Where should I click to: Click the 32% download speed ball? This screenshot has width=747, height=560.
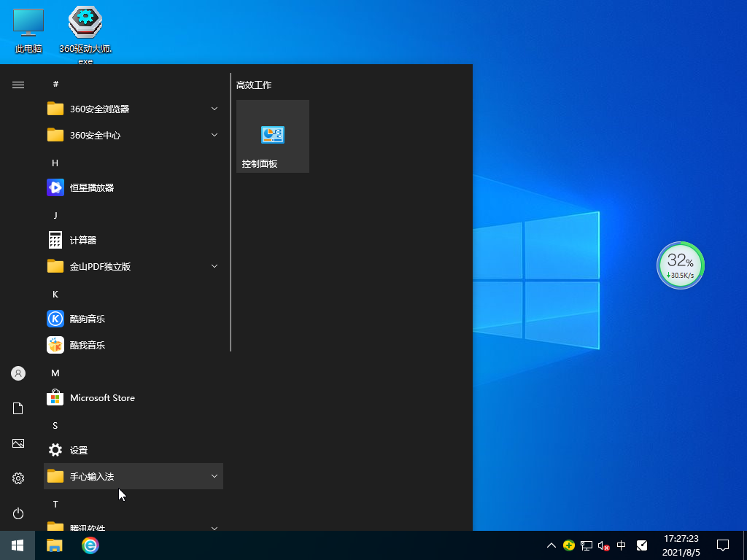click(x=680, y=265)
